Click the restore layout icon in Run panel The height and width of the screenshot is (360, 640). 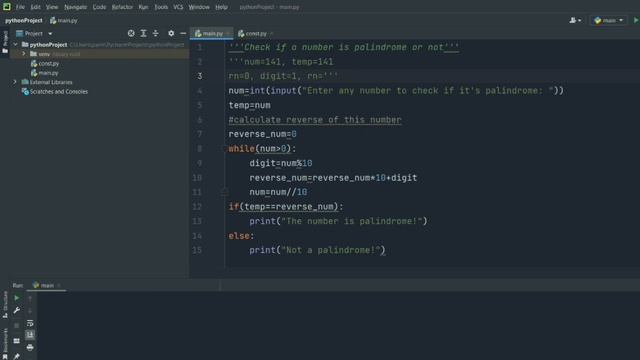click(16, 341)
